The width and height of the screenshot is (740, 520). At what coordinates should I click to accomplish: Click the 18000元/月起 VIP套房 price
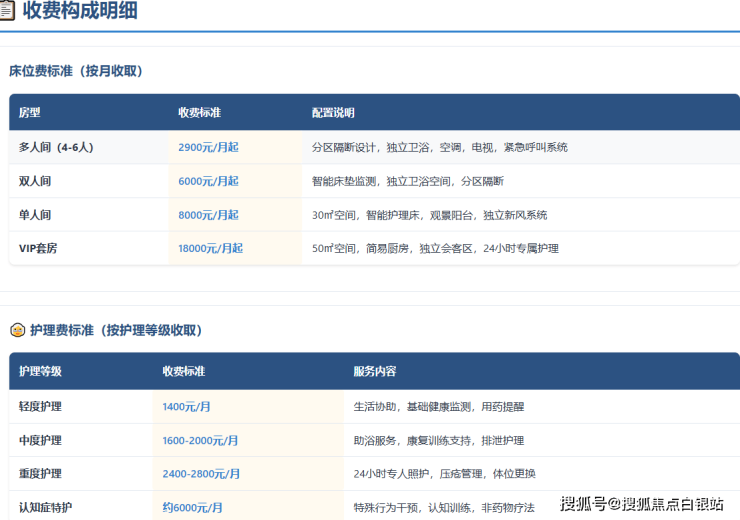[x=210, y=248]
